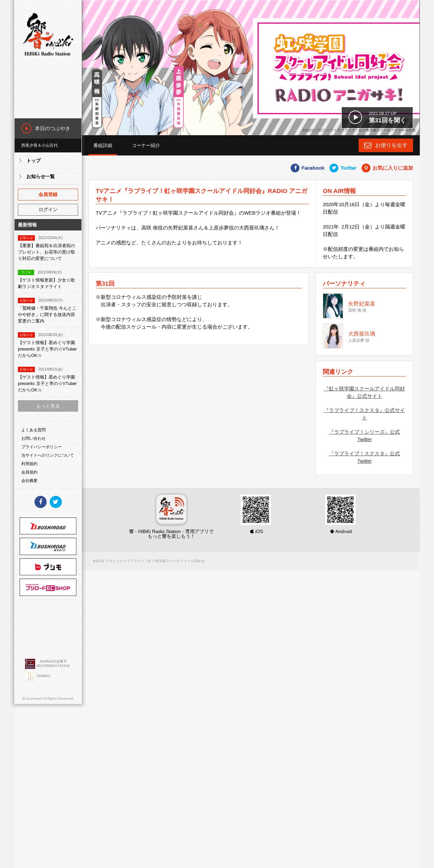Viewport: 434px width, 868px height.
Task: Open 当サイトへのリンクについて link
Action: coord(48,455)
